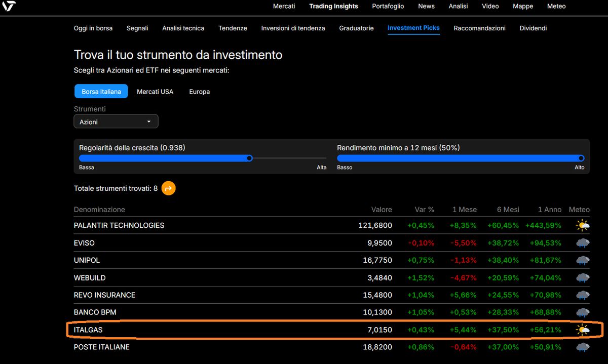Image resolution: width=608 pixels, height=364 pixels.
Task: Click WEBUILD 1 Mese value -4,67%
Action: [463, 277]
